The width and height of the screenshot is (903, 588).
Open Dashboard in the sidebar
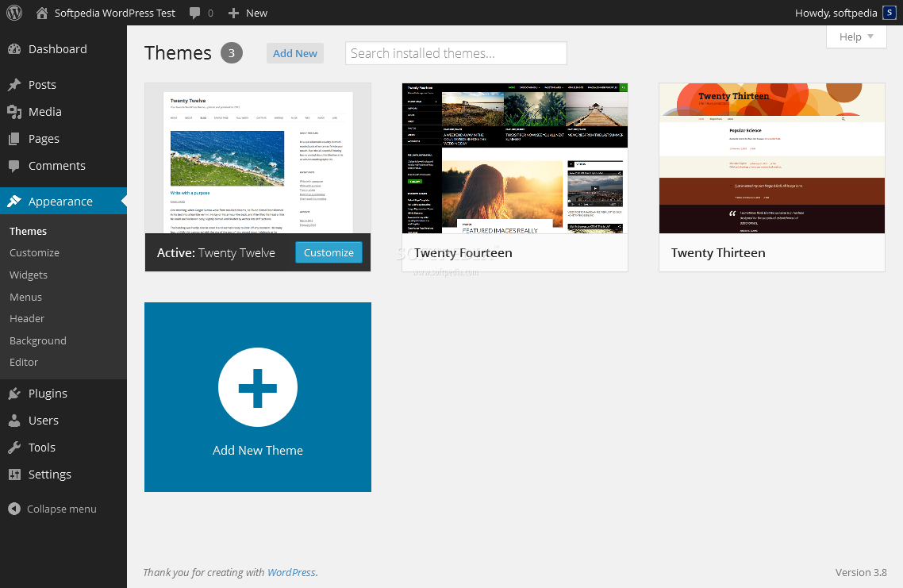point(58,49)
